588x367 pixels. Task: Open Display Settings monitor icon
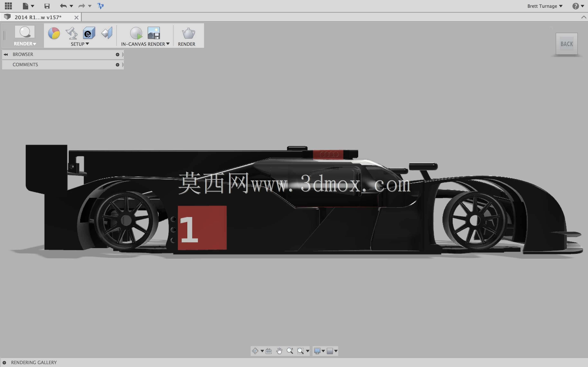317,351
